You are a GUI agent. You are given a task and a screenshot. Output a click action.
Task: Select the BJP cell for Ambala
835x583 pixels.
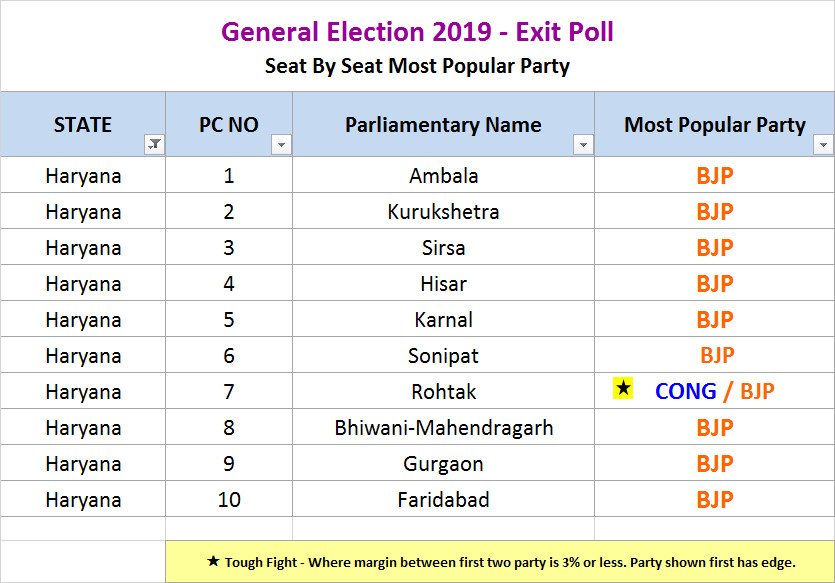point(714,176)
